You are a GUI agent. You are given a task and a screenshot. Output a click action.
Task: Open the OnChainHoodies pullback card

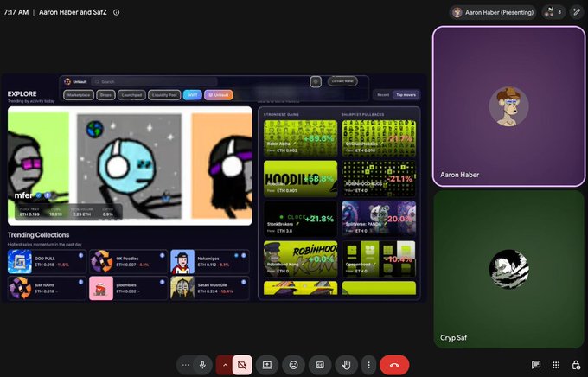coord(379,138)
